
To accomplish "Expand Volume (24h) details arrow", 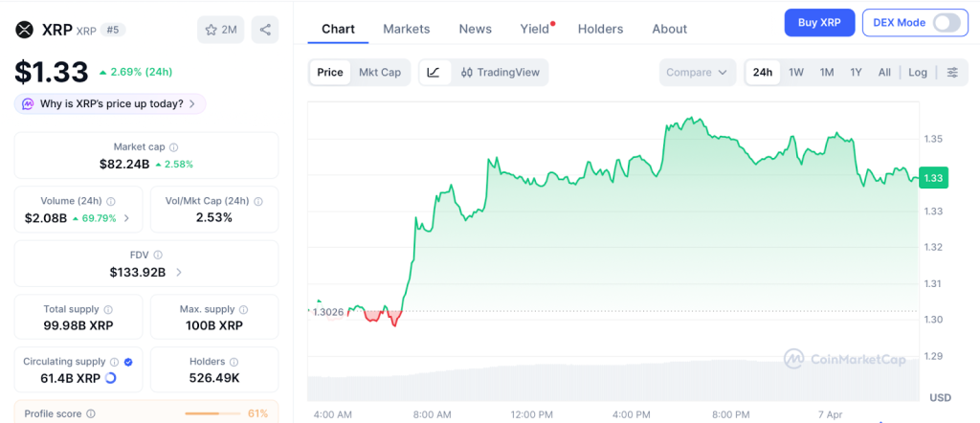I will click(127, 218).
